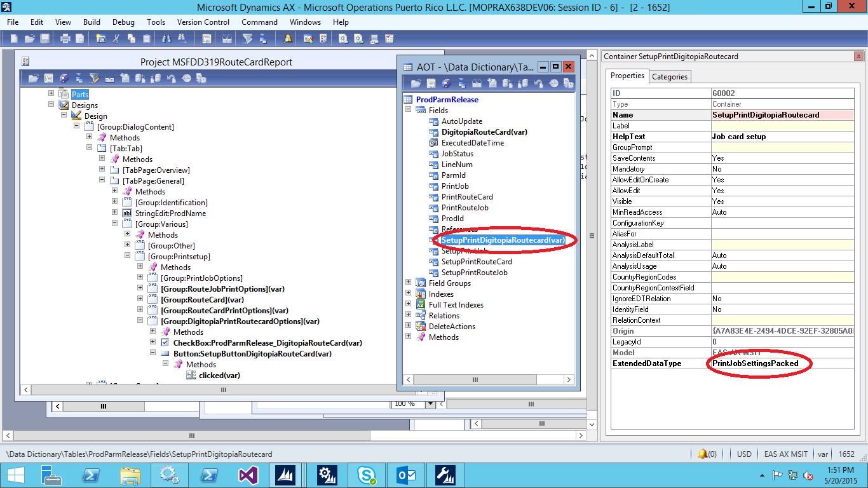This screenshot has height=488, width=868.
Task: Expand the Relations node in the AOT
Action: point(409,315)
